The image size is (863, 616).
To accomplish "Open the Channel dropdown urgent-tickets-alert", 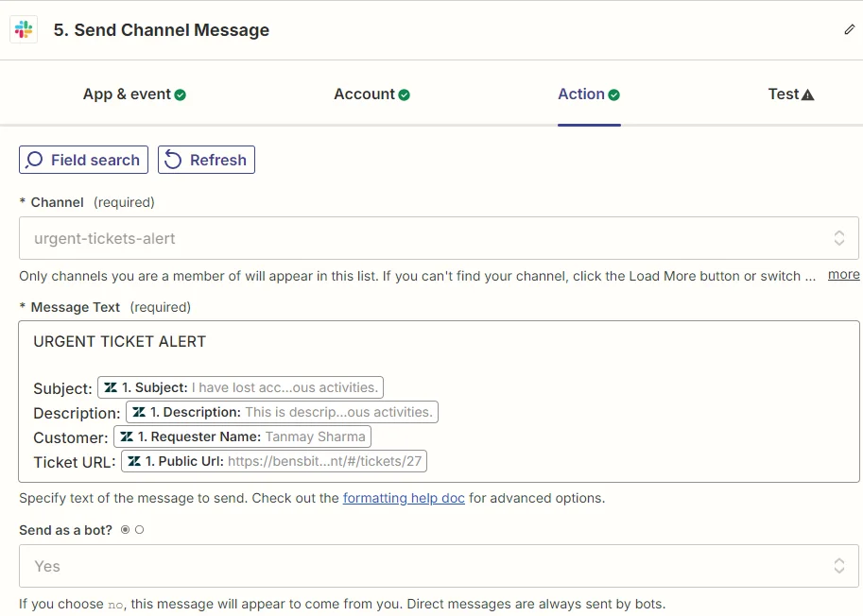I will (439, 238).
